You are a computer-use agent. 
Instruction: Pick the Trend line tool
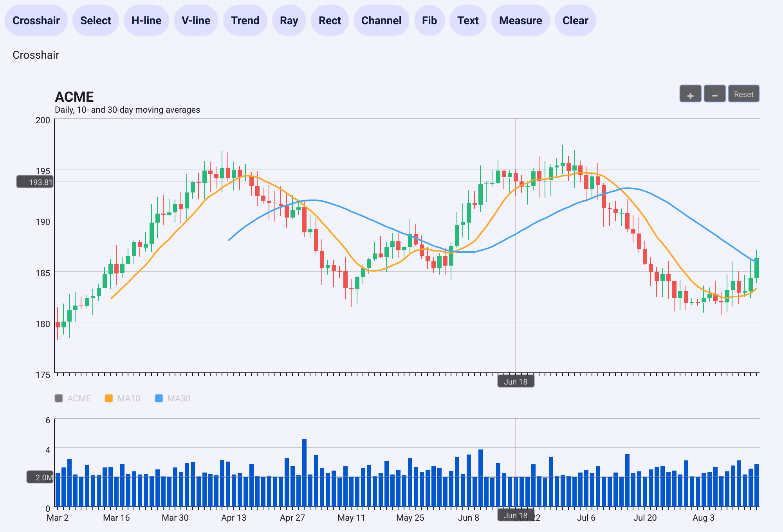pos(245,20)
